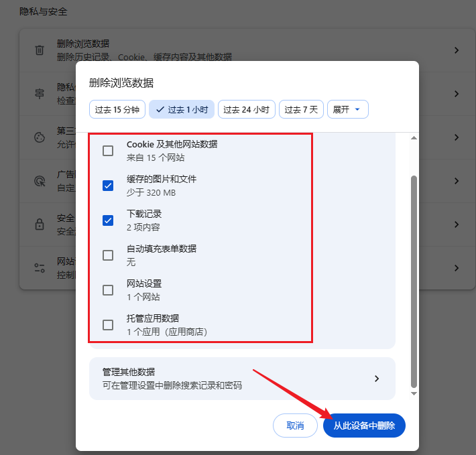Select the 过去 1 小时 time range
Screen dimensions: 476x455
click(182, 109)
